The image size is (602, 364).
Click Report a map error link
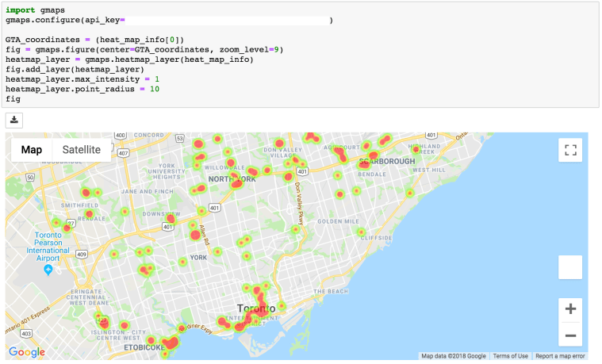coord(559,356)
